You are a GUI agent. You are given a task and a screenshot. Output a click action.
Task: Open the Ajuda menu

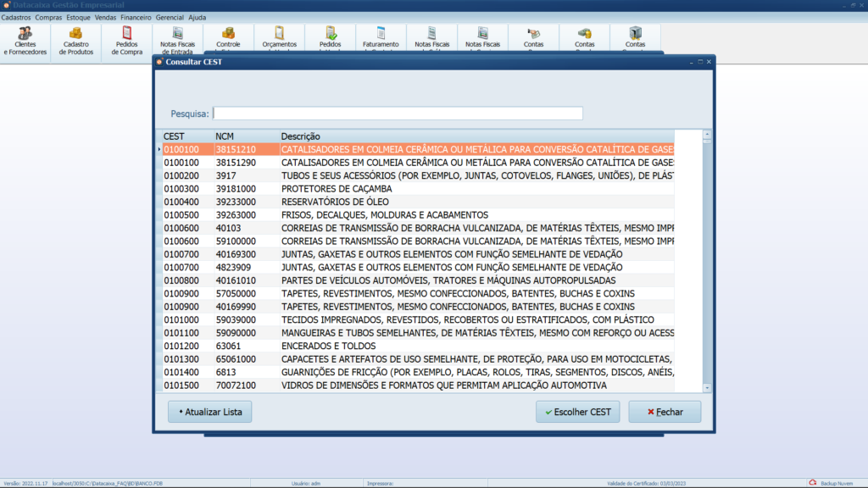(x=197, y=17)
